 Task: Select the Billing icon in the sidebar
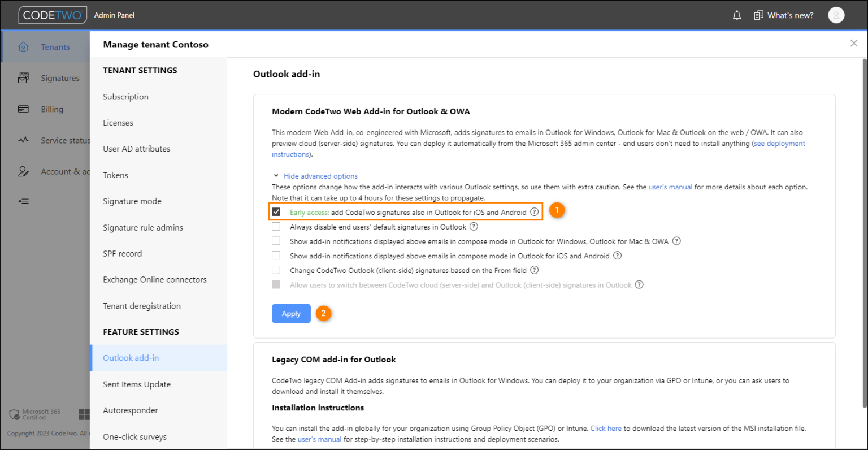pyautogui.click(x=23, y=109)
